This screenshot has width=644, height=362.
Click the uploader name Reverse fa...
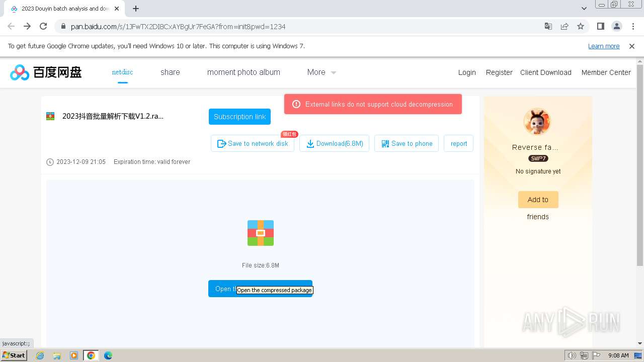click(535, 147)
